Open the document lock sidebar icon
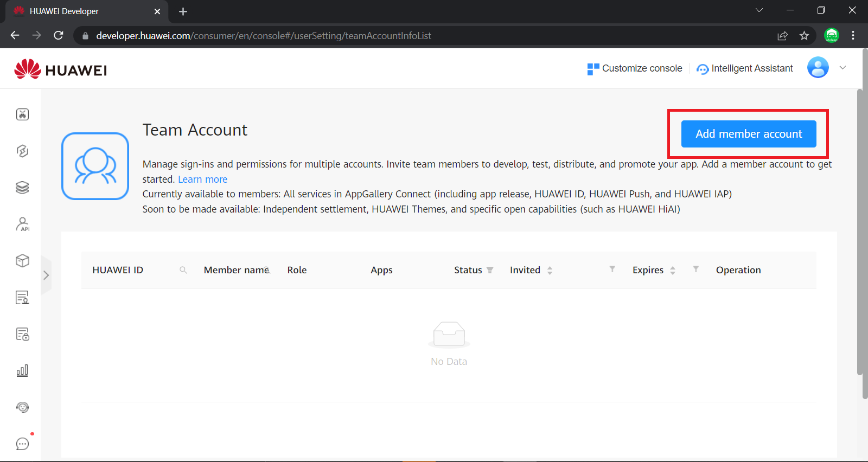This screenshot has width=868, height=462. pos(22,334)
